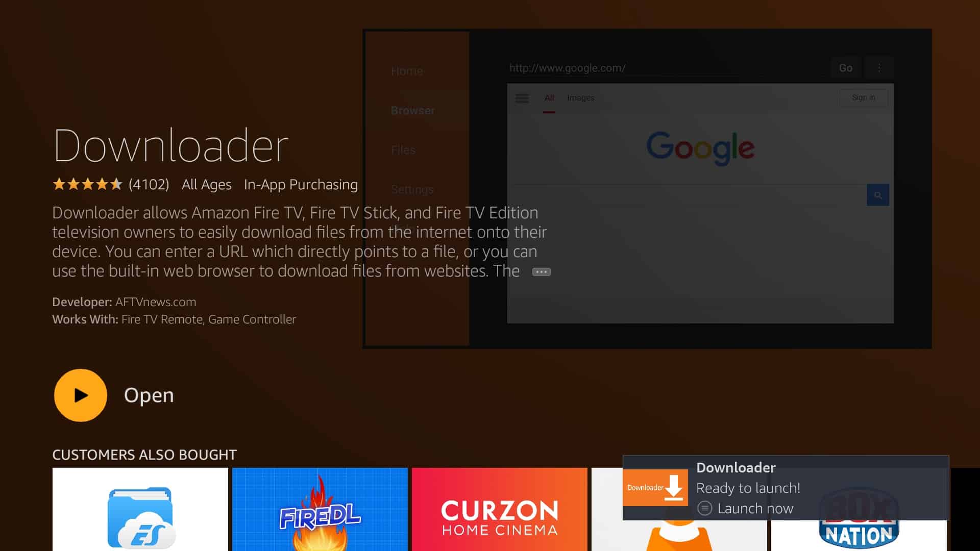This screenshot has height=551, width=980.
Task: Click the Google Images tab in browser
Action: pos(580,97)
